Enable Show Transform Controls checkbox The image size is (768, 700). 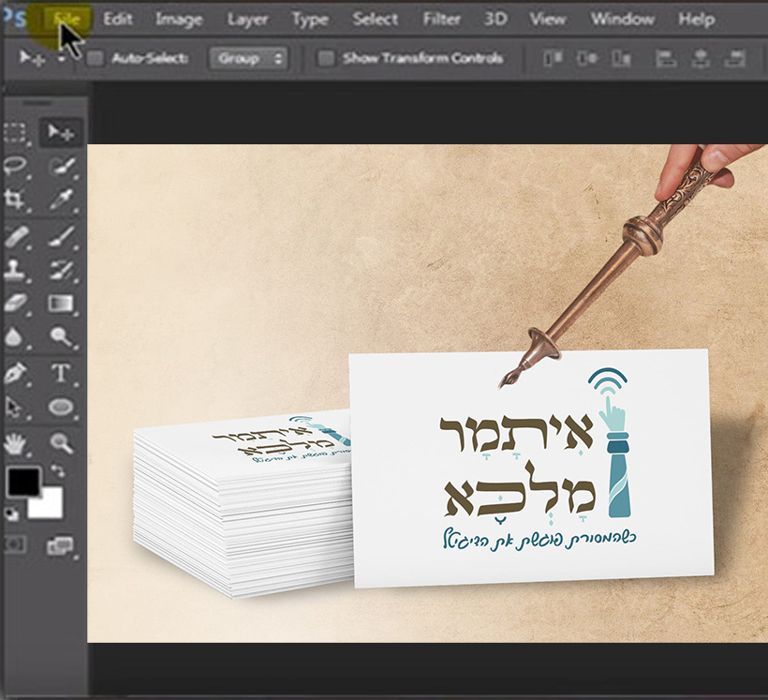[x=326, y=59]
